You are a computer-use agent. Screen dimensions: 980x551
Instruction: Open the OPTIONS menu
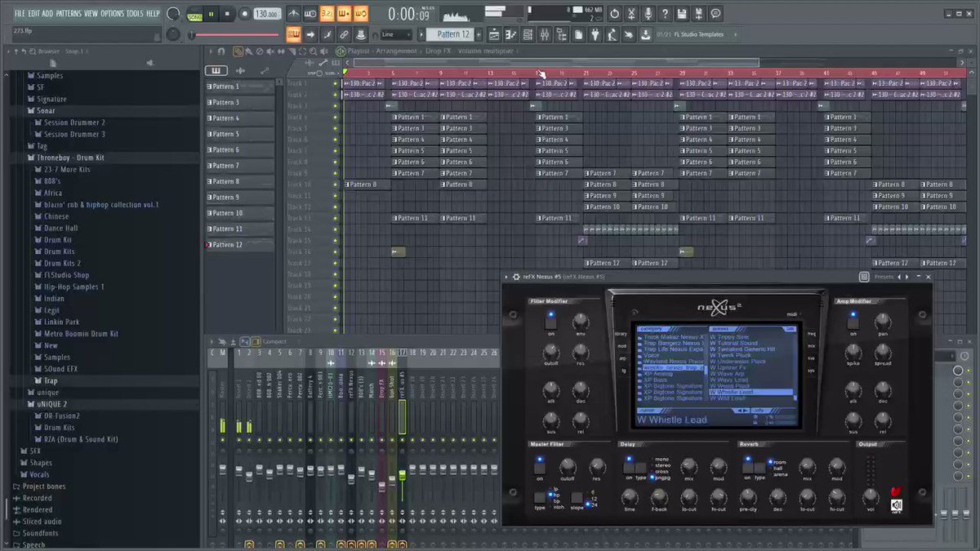pos(113,14)
